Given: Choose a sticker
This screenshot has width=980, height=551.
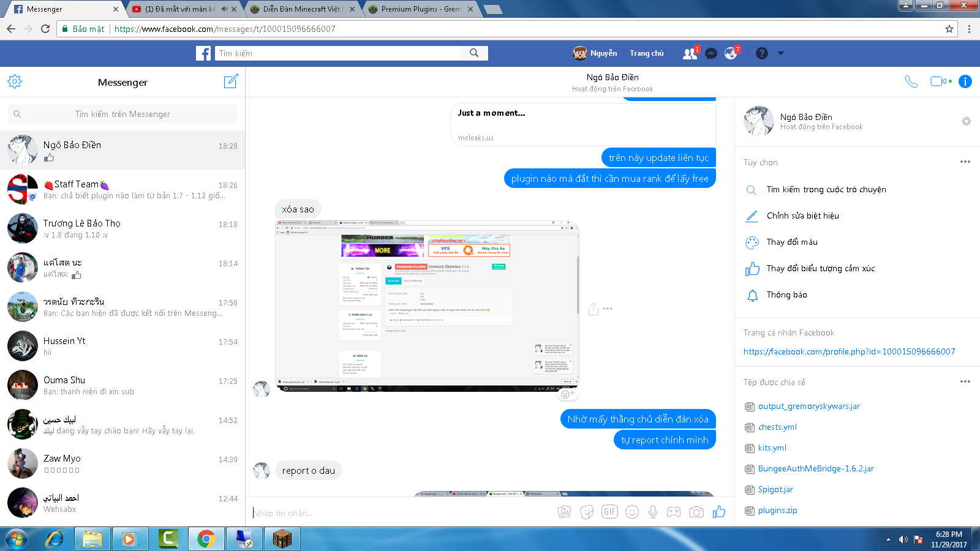Looking at the screenshot, I should (587, 512).
